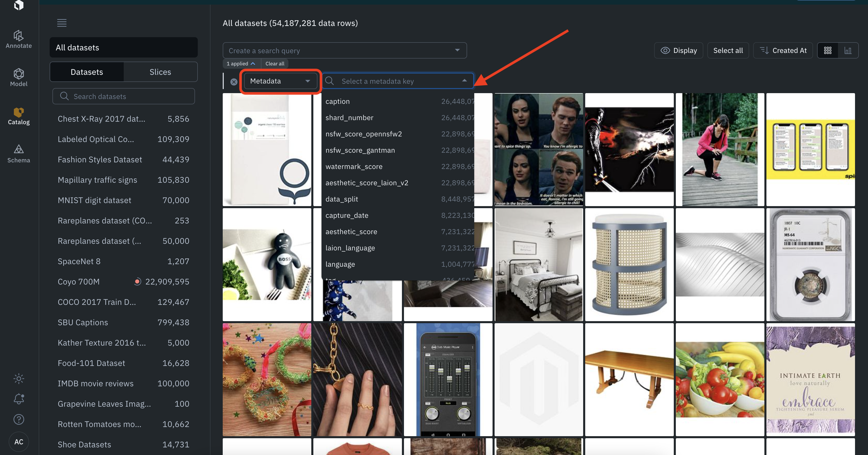Viewport: 868px width, 455px height.
Task: Select watermark_score metadata key
Action: pos(354,166)
